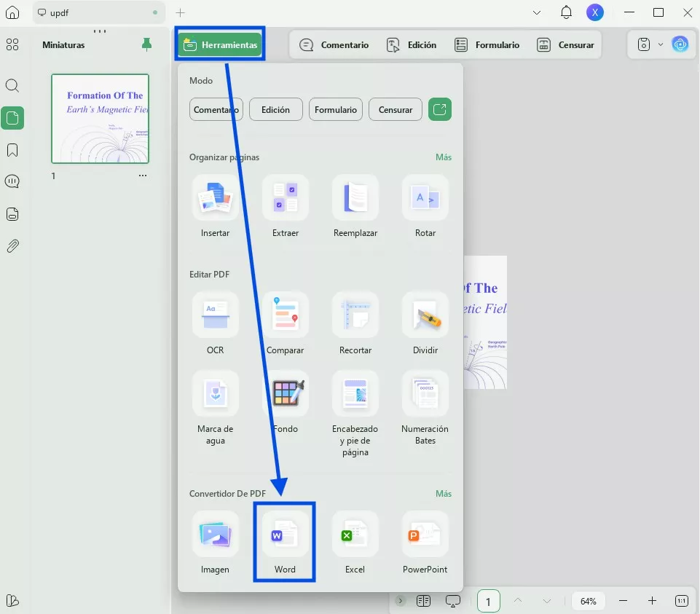This screenshot has height=614, width=700.
Task: Launch the UPDF AI assistant icon
Action: pos(680,44)
